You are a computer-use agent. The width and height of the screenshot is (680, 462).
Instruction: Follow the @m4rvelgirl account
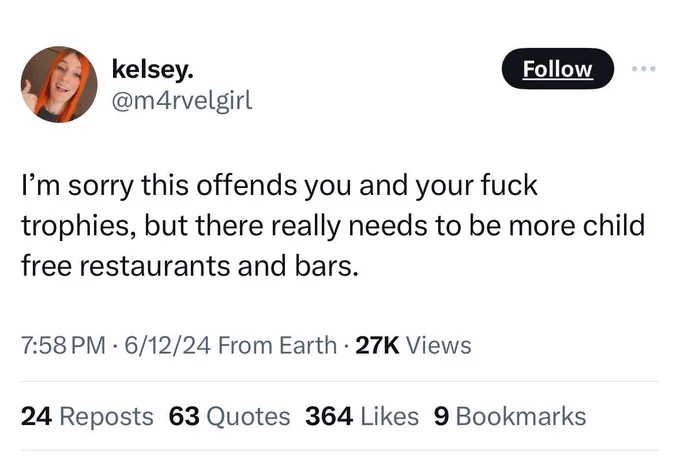(x=558, y=69)
